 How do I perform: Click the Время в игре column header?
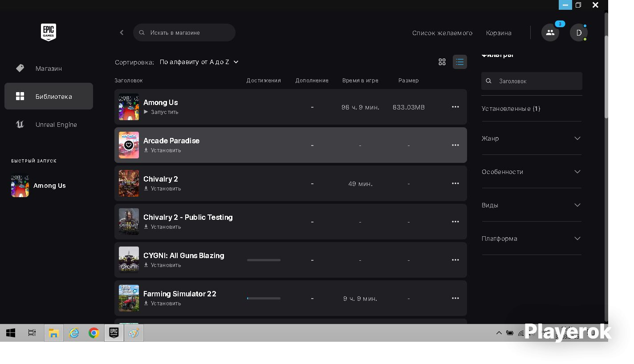[x=360, y=81]
